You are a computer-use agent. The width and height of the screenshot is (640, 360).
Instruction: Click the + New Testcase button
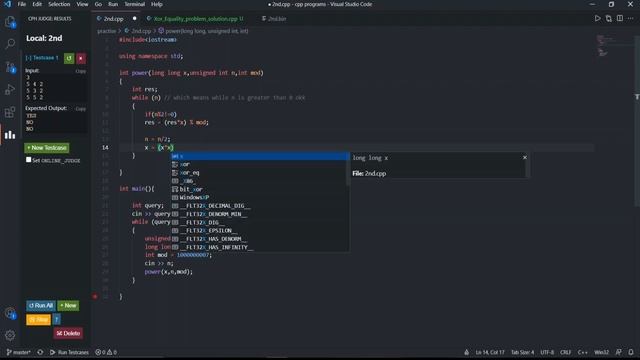[x=47, y=148]
